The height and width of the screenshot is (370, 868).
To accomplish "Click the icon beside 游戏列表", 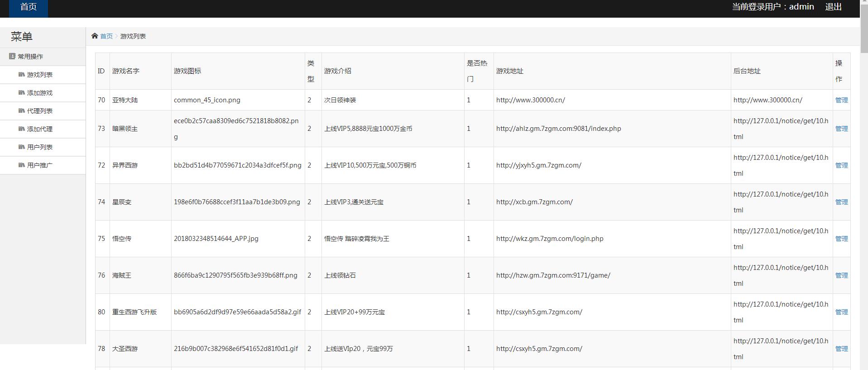I will [21, 74].
